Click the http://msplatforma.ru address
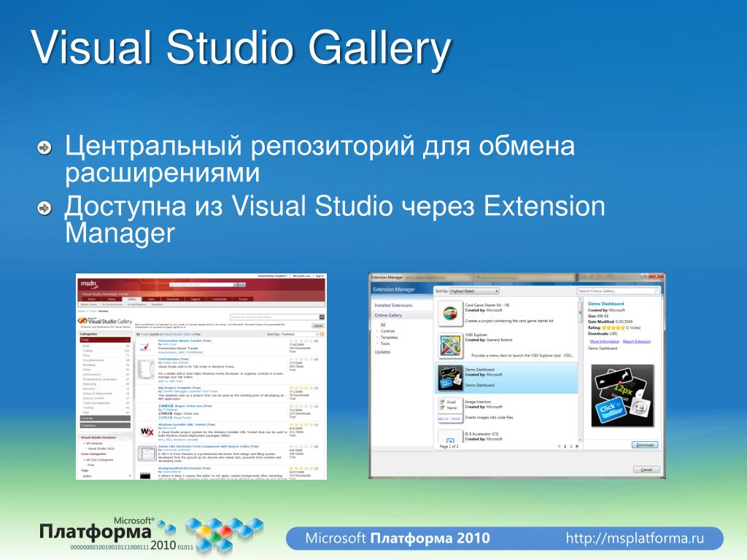The image size is (747, 560). pyautogui.click(x=635, y=538)
